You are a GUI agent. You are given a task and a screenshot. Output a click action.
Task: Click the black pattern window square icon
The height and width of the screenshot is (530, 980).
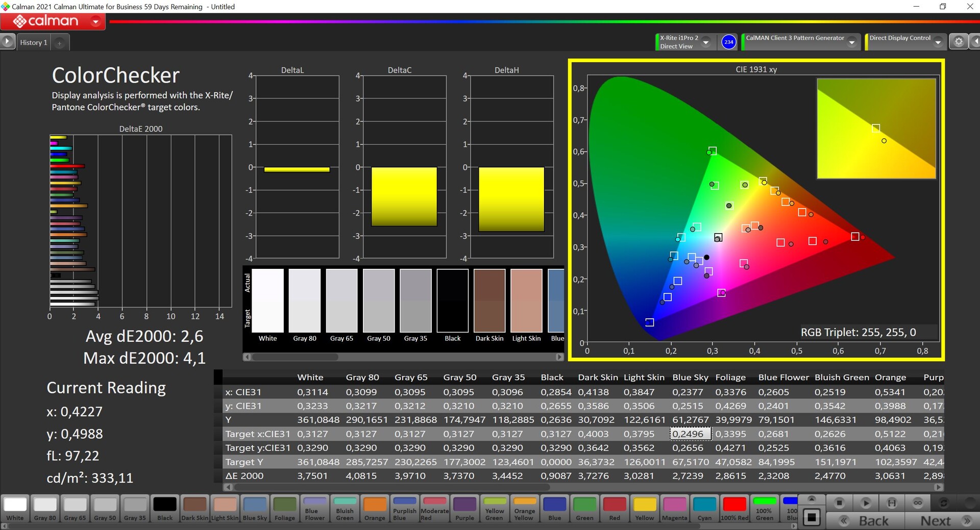pos(812,518)
